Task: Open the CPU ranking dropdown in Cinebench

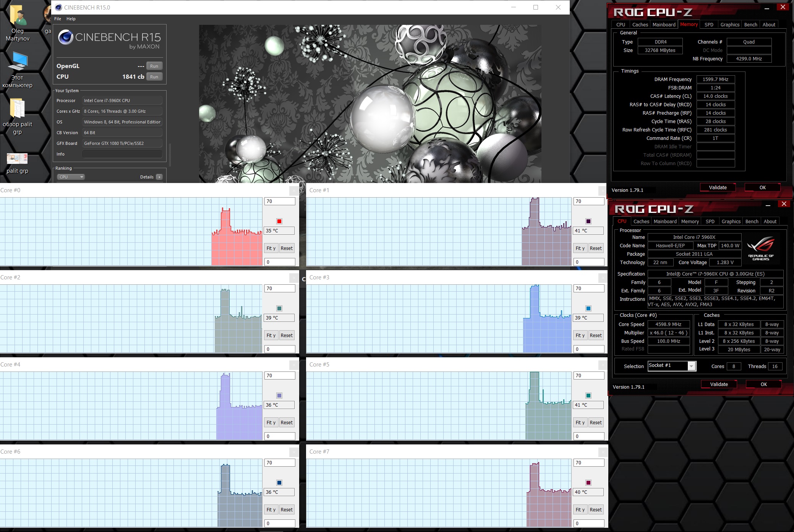Action: point(71,177)
